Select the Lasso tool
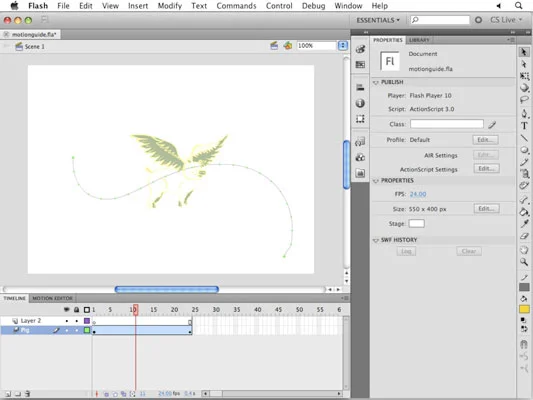Viewport: 533px width, 400px height. coord(524,100)
